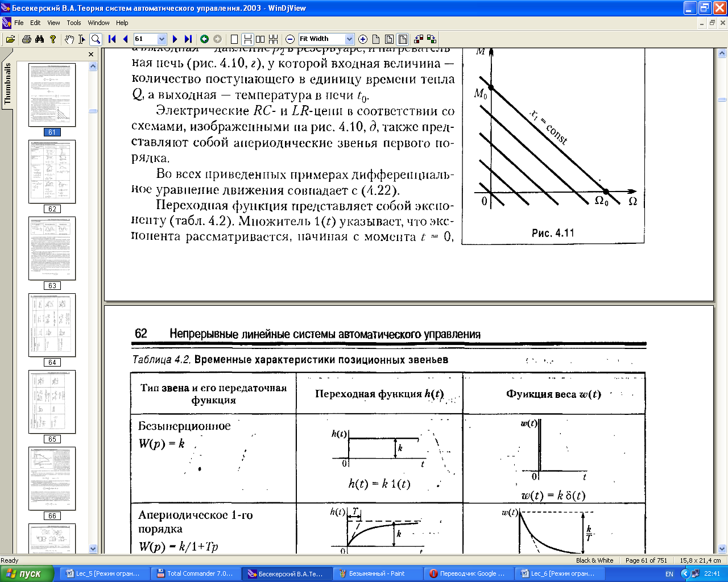Select page 61 thumbnail
The height and width of the screenshot is (582, 728).
tap(52, 95)
